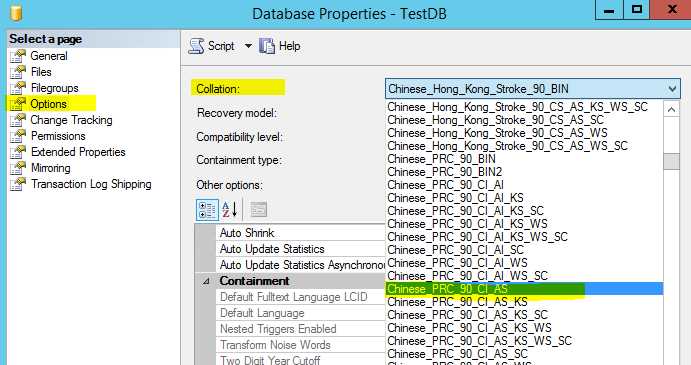Click the Permissions page icon

[18, 136]
